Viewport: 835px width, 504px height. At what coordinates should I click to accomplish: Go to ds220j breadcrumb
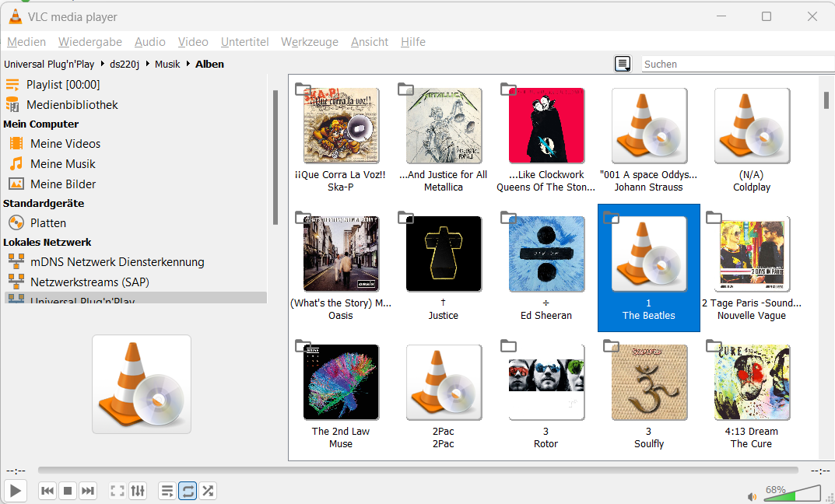pyautogui.click(x=124, y=65)
